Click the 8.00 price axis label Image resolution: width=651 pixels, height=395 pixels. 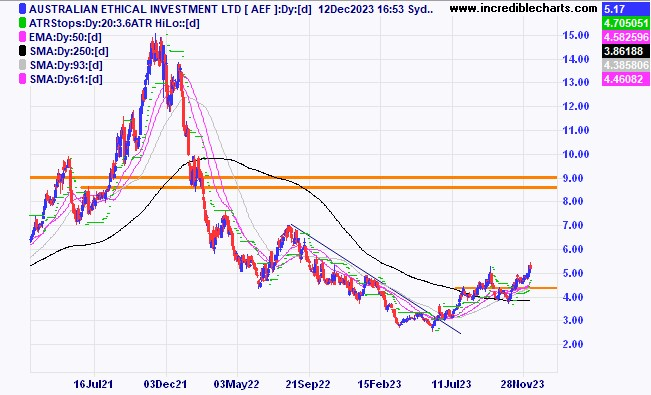(573, 201)
